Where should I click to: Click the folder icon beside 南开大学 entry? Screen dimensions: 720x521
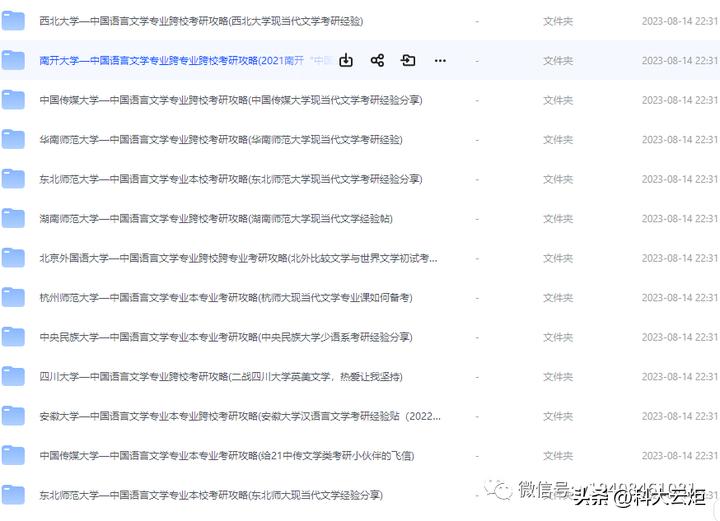pyautogui.click(x=13, y=60)
